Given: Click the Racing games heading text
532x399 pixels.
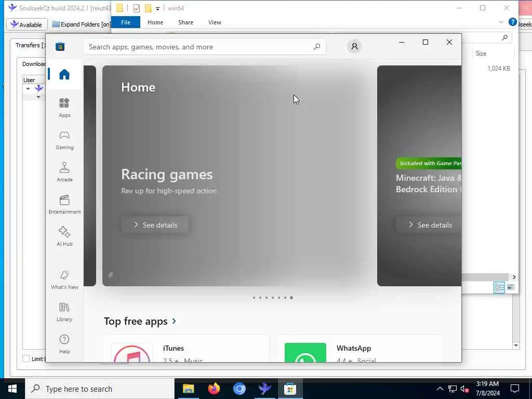Looking at the screenshot, I should 167,175.
